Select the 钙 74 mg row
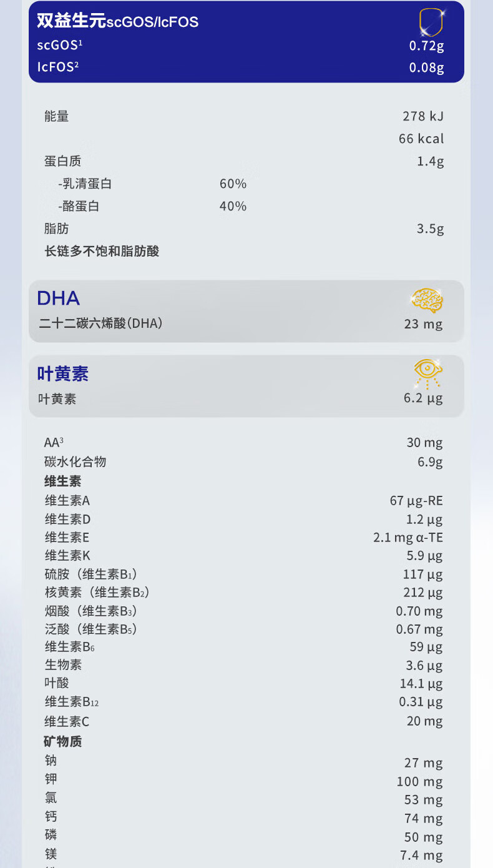 click(x=244, y=818)
